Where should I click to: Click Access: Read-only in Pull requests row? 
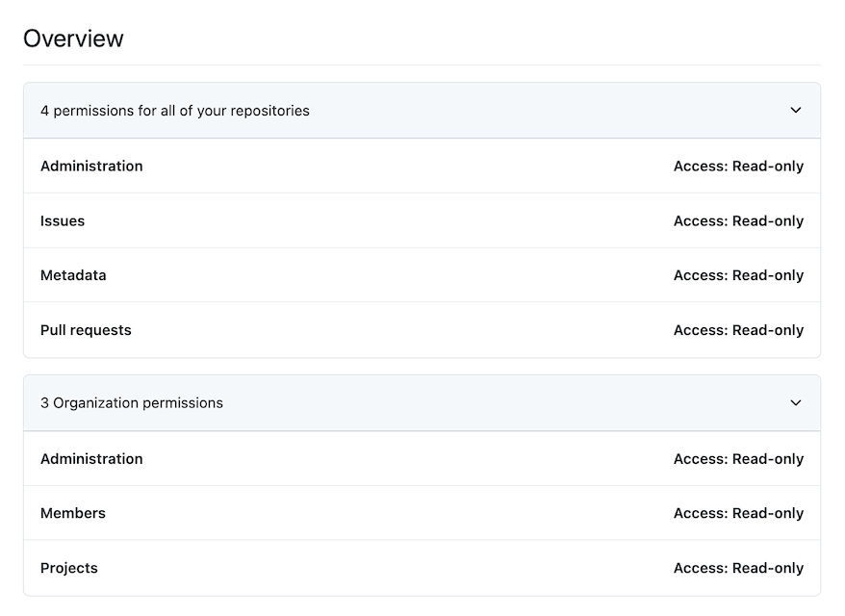738,330
